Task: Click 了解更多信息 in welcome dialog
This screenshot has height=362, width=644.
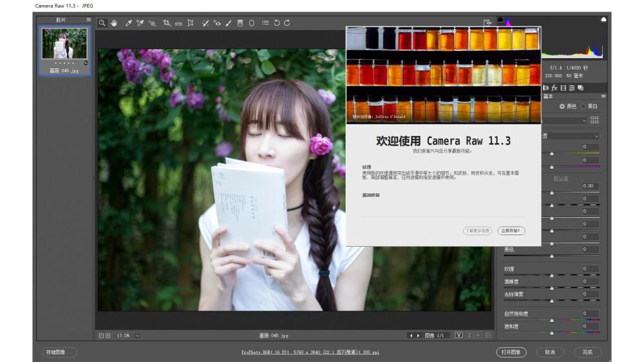Action: (477, 231)
